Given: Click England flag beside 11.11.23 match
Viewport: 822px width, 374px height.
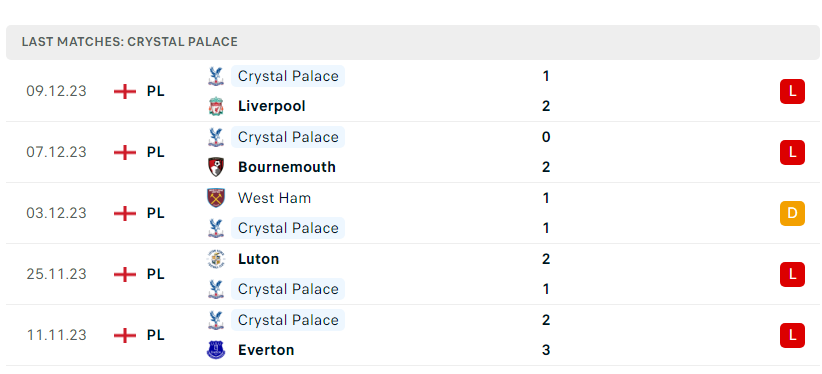Looking at the screenshot, I should tap(125, 335).
